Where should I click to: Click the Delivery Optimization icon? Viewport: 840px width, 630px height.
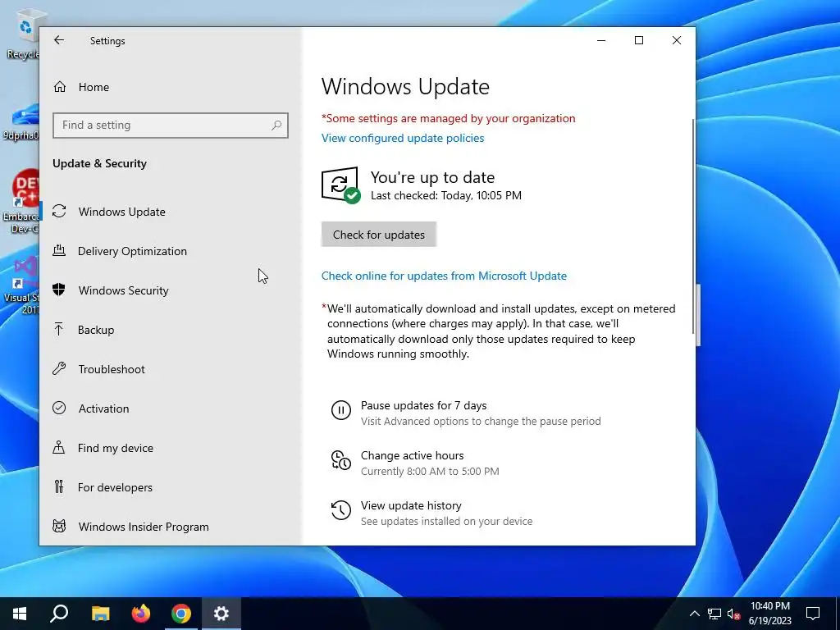[x=59, y=250]
